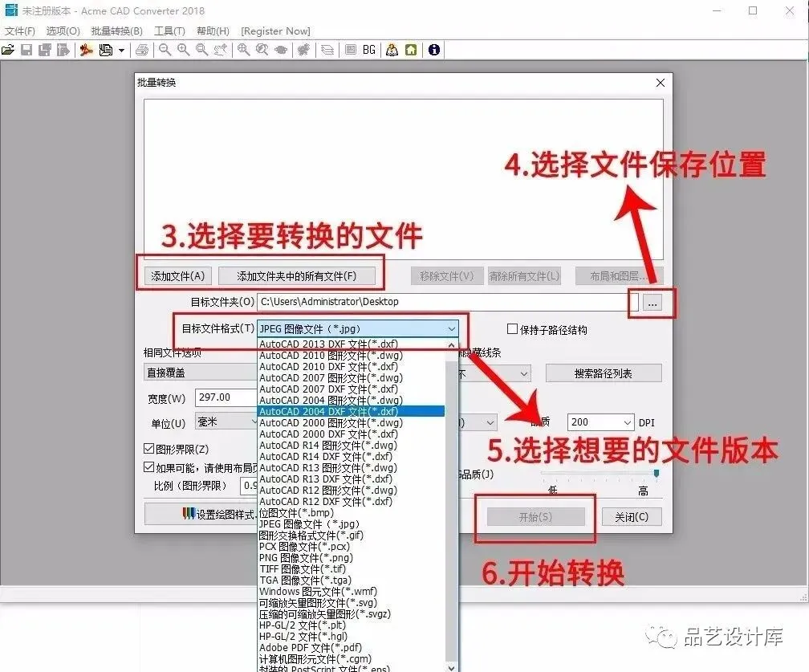Click the Export file toolbar icon

point(63,50)
